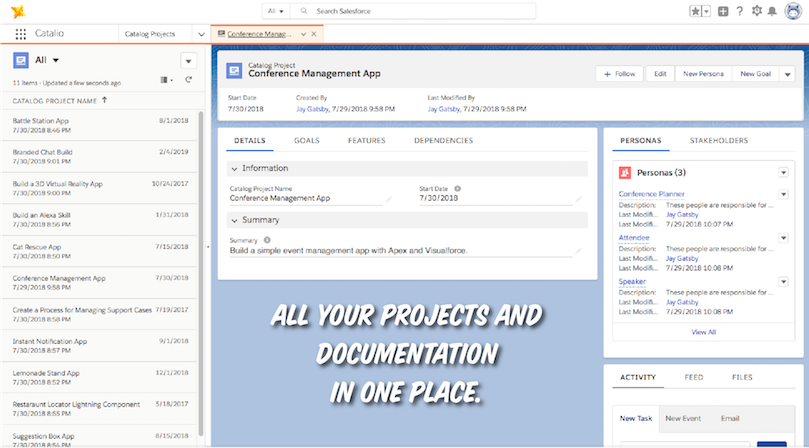This screenshot has width=809, height=448.
Task: Switch to the Details tab
Action: [250, 140]
